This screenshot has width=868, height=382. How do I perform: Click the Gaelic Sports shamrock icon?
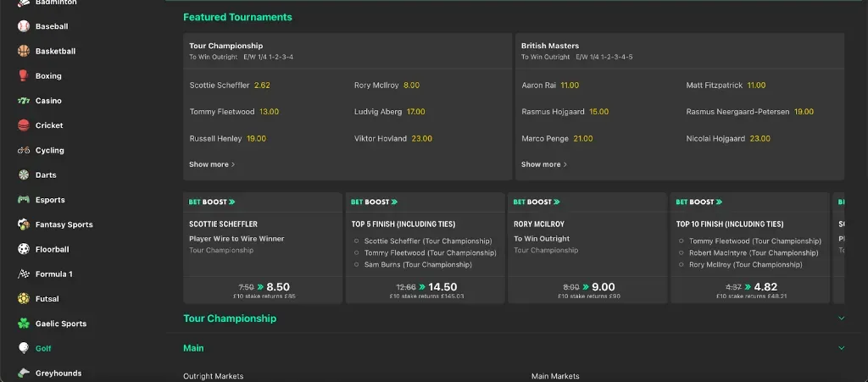point(24,324)
